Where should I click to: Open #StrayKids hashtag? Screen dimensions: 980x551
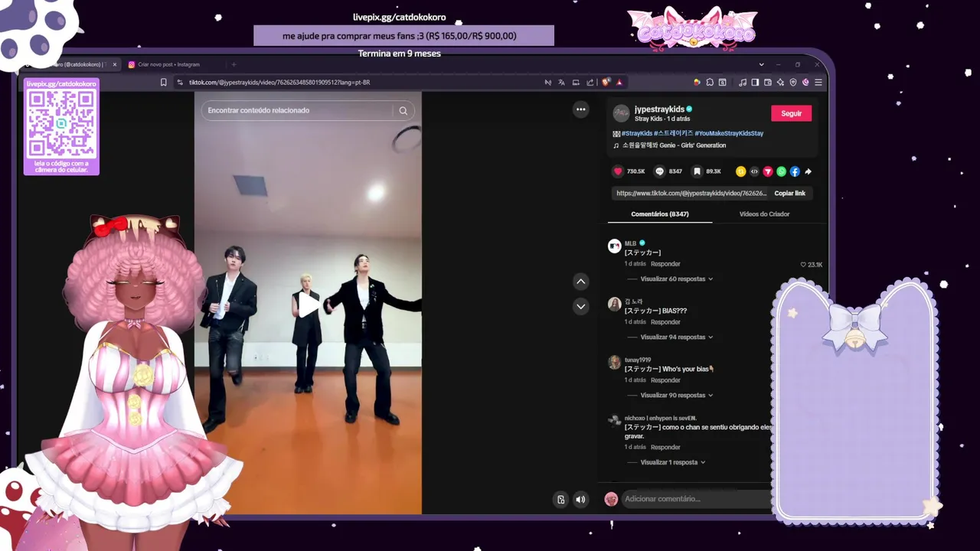(x=636, y=133)
